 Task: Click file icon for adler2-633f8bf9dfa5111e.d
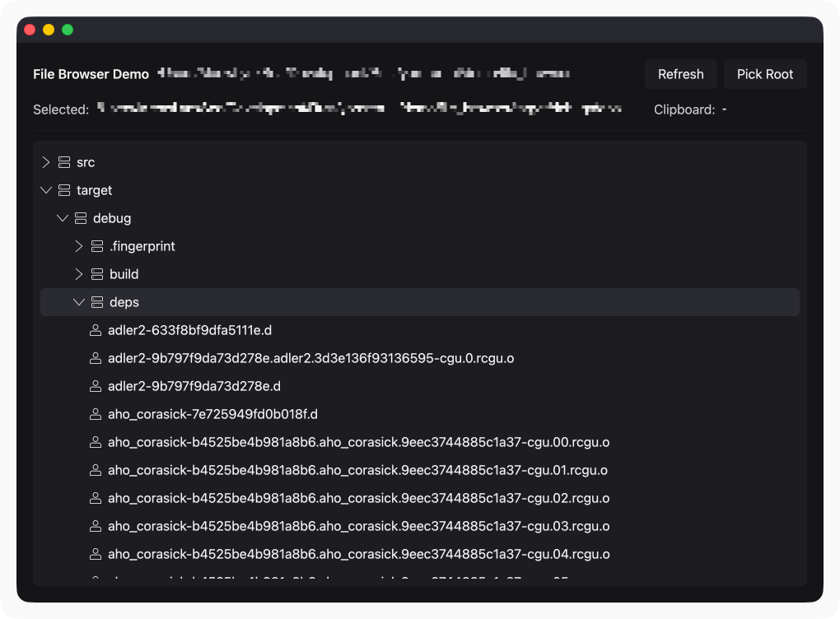95,331
